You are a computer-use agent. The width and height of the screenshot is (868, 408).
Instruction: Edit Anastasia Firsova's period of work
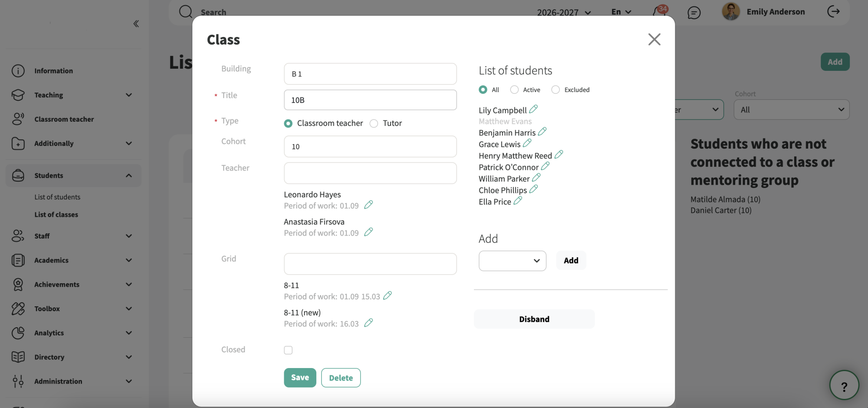click(x=368, y=232)
